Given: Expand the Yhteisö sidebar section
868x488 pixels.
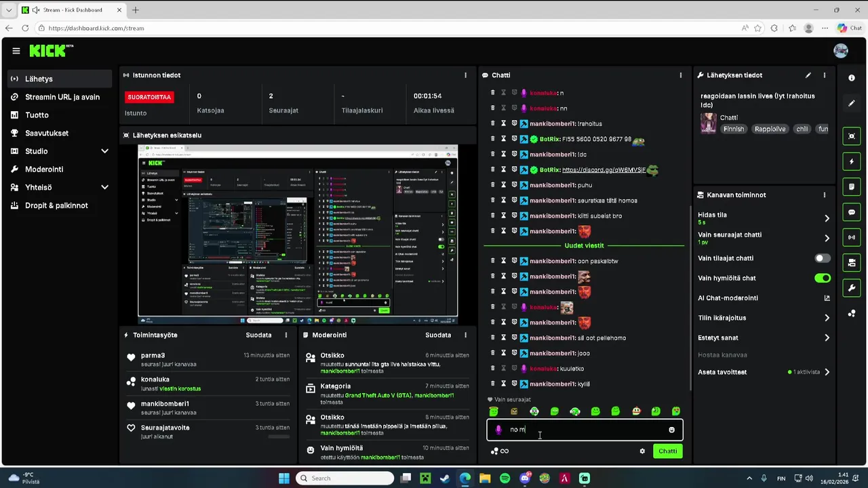Looking at the screenshot, I should pos(104,187).
